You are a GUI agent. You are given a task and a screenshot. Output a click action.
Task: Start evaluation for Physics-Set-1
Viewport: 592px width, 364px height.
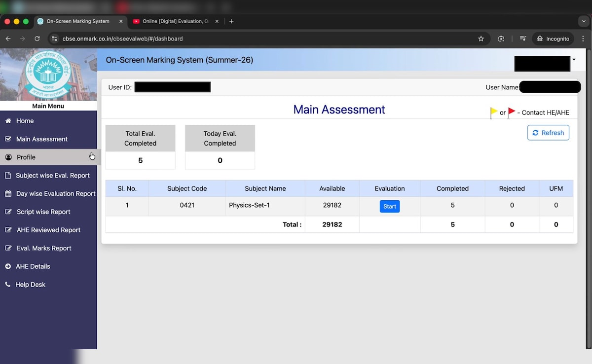pos(390,207)
